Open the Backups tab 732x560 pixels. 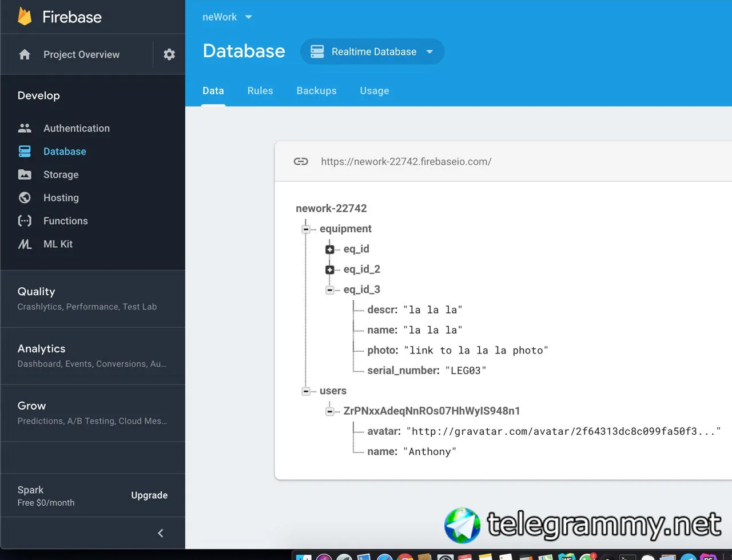(x=316, y=91)
